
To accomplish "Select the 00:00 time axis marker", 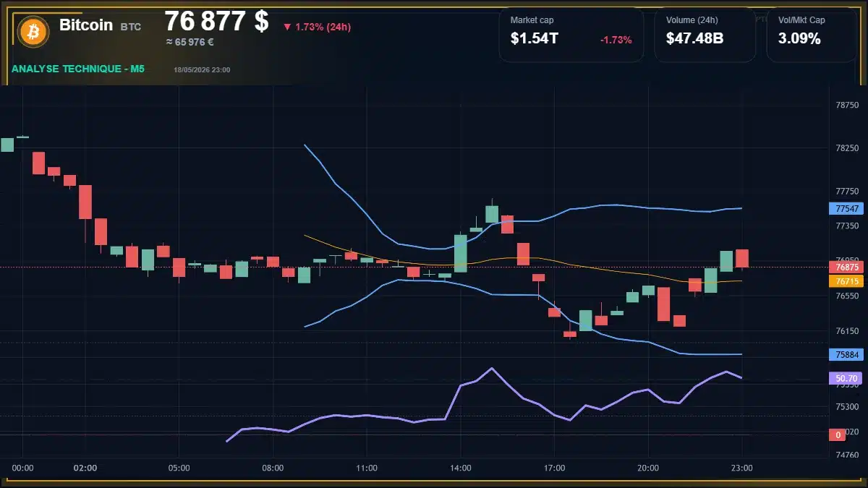I will (x=23, y=468).
